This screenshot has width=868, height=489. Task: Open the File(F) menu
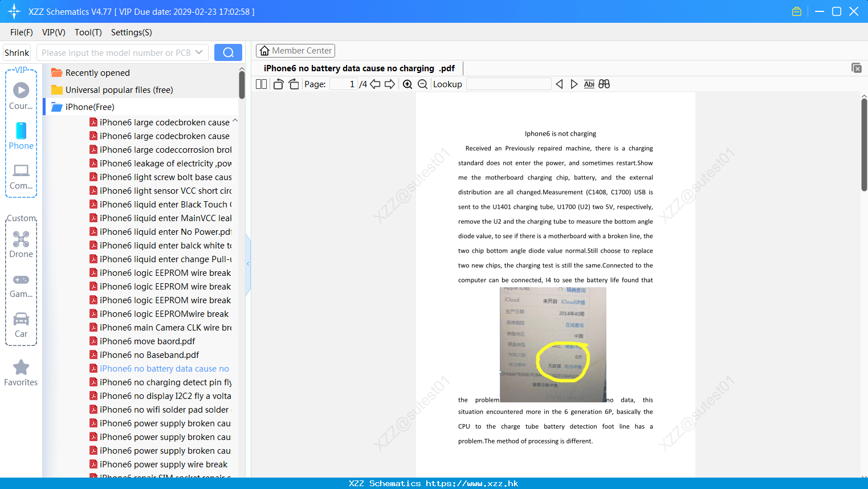pyautogui.click(x=22, y=32)
